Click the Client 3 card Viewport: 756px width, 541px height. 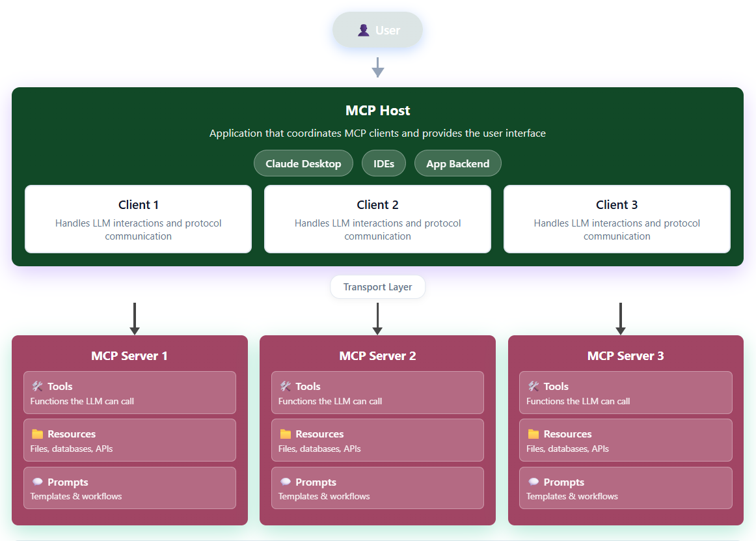click(x=616, y=219)
